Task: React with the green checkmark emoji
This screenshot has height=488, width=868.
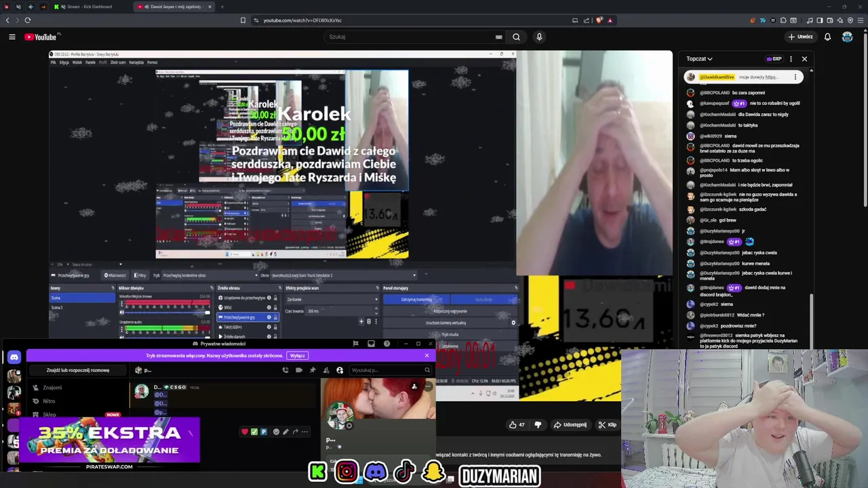Action: click(254, 432)
